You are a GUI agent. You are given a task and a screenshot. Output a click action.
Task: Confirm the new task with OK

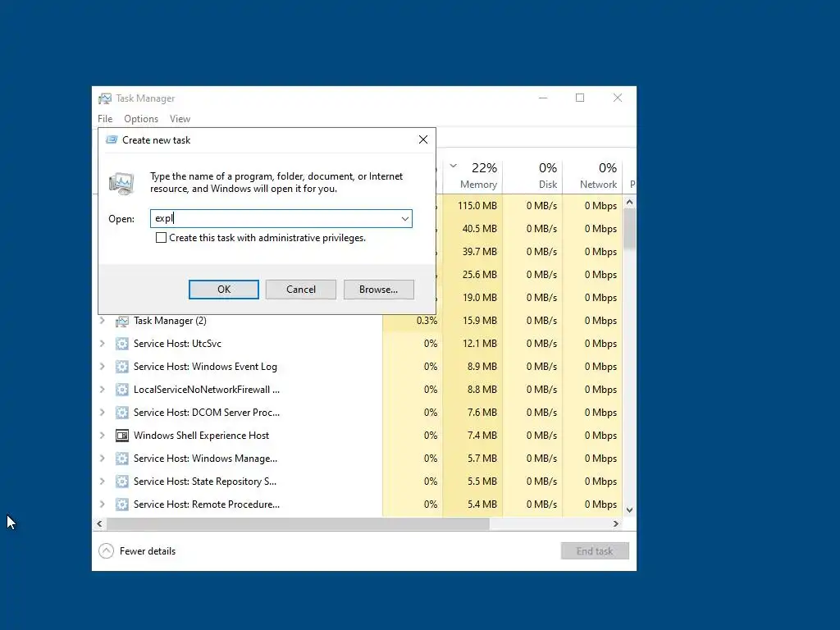(224, 290)
